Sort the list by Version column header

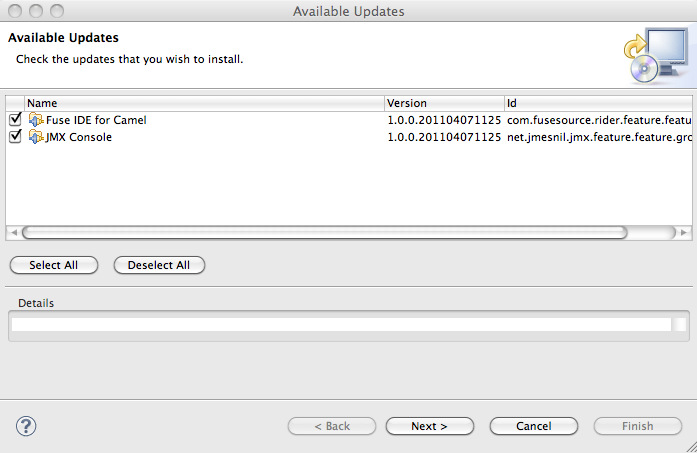coord(444,103)
